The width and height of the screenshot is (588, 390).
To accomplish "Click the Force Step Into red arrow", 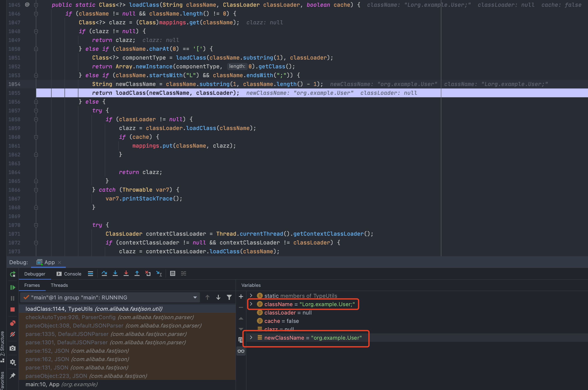I will click(x=126, y=274).
